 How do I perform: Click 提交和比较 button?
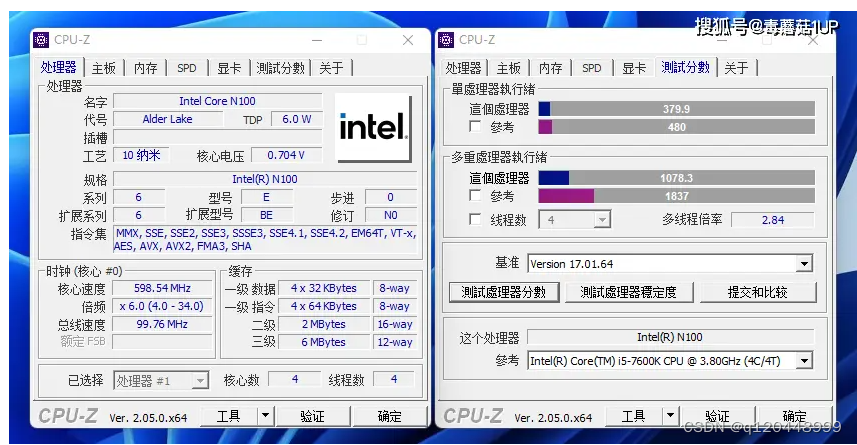click(758, 292)
